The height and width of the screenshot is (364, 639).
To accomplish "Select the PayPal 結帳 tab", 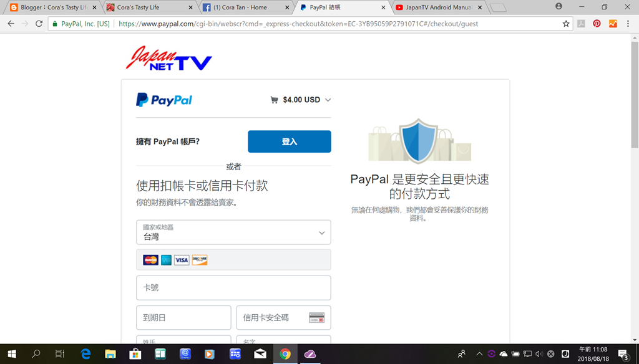I will (343, 7).
